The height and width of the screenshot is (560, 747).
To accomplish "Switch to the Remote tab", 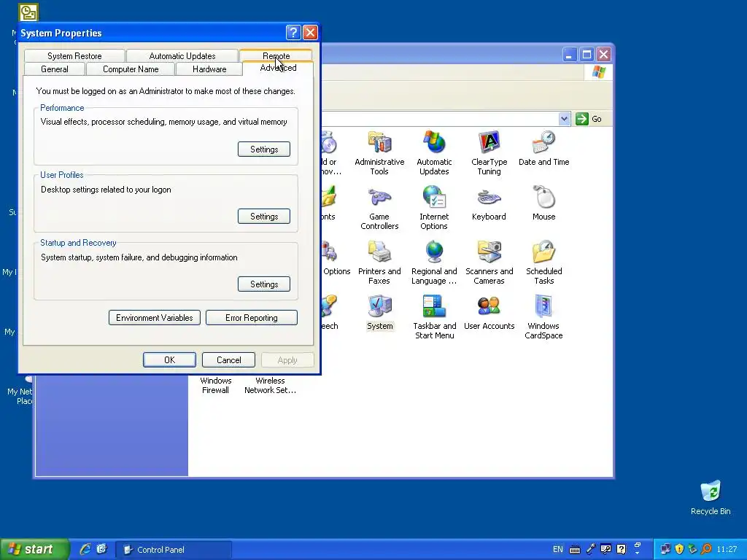I will click(276, 55).
